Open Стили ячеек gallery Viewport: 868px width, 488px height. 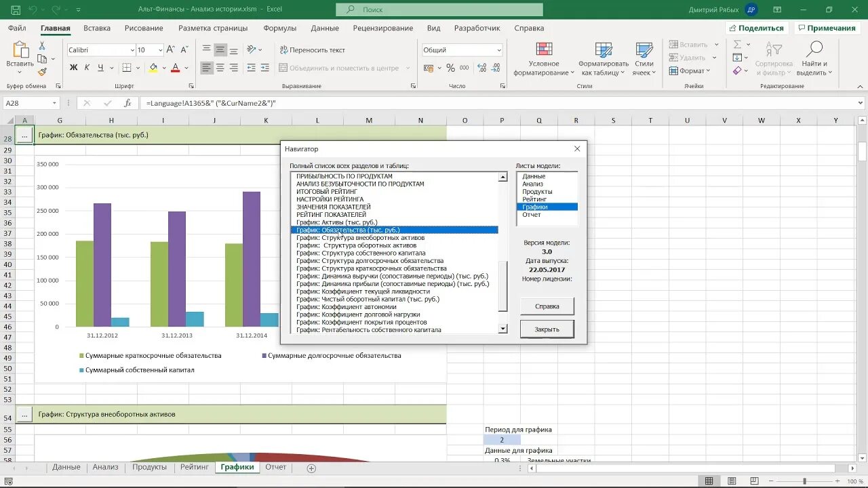pyautogui.click(x=644, y=59)
